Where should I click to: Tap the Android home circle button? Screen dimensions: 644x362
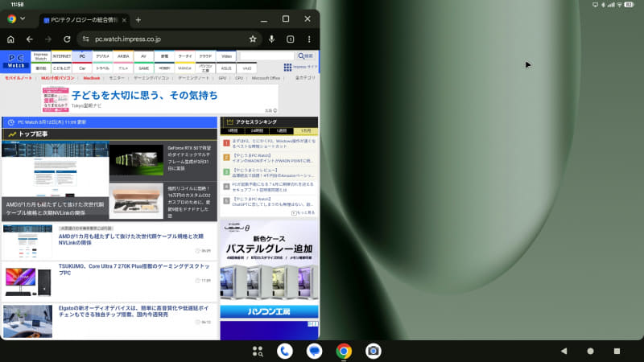[x=590, y=351]
